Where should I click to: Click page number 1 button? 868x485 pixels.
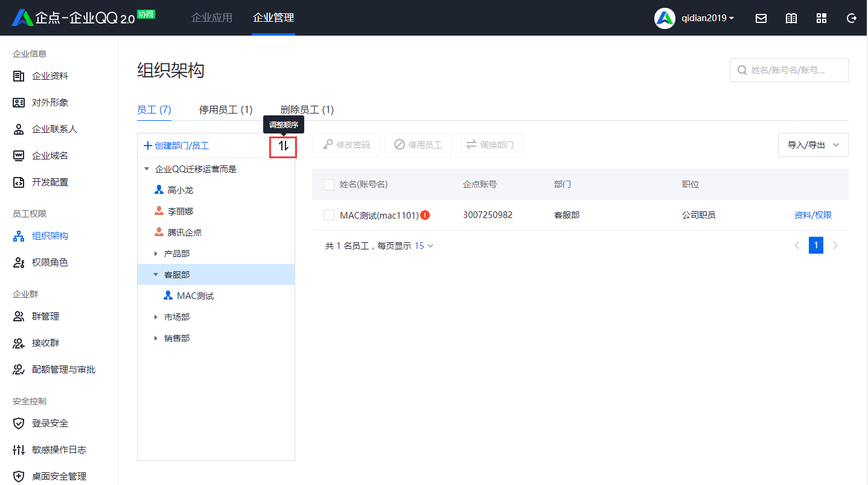[x=816, y=245]
